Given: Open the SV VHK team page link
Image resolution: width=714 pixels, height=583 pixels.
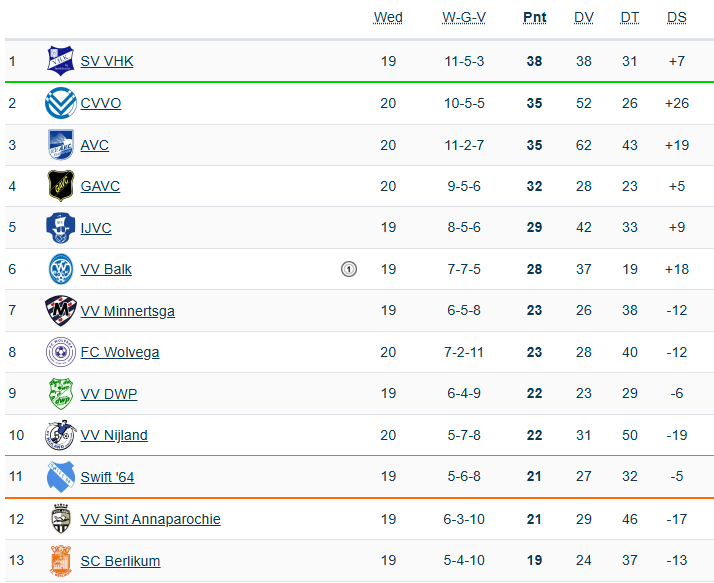Looking at the screenshot, I should click(107, 61).
